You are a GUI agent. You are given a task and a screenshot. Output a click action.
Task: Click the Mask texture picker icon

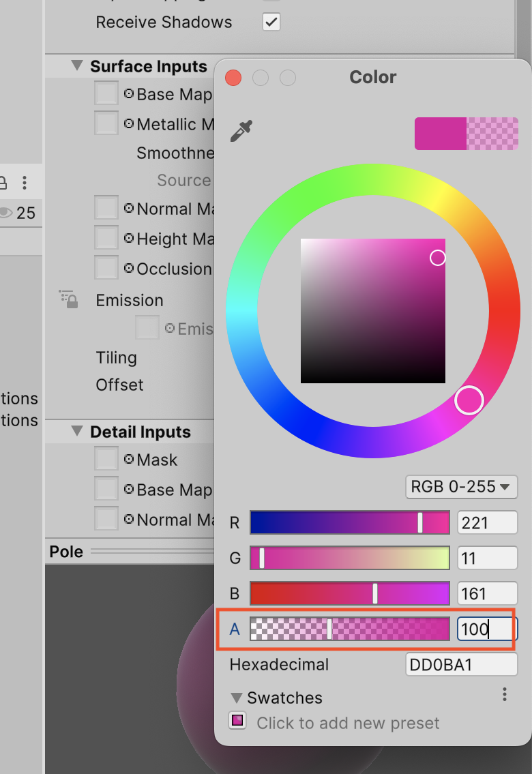point(128,460)
